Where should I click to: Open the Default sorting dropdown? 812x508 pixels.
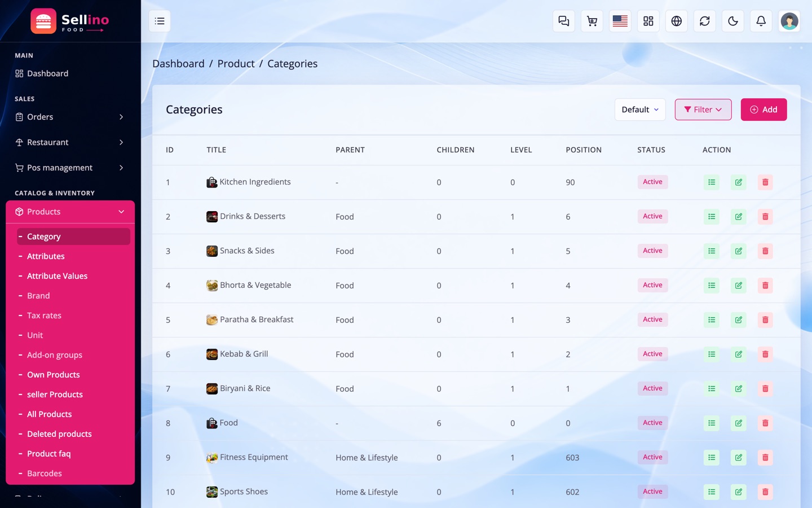pyautogui.click(x=640, y=110)
